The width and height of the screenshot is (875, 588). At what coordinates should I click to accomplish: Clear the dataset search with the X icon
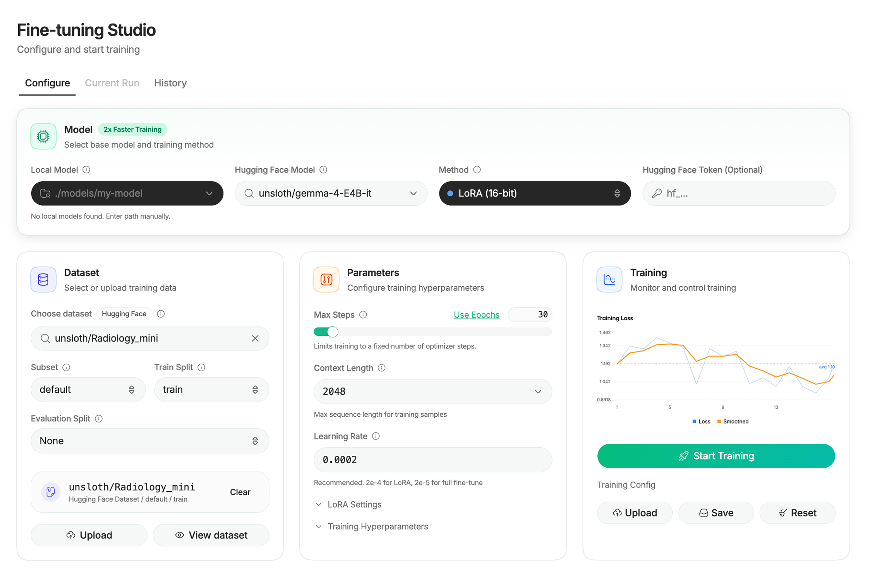coord(255,338)
